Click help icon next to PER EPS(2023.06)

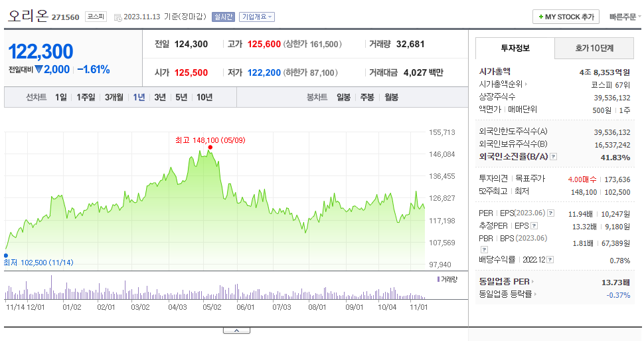click(551, 213)
